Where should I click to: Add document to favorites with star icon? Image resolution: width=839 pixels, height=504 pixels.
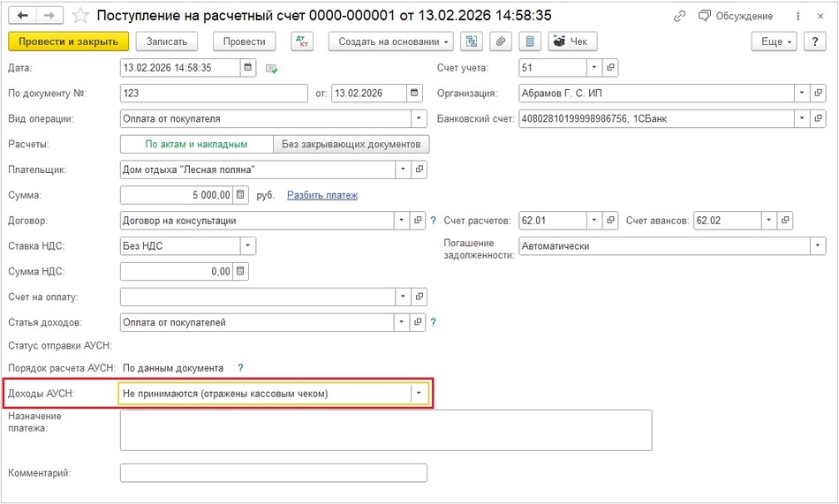(80, 16)
